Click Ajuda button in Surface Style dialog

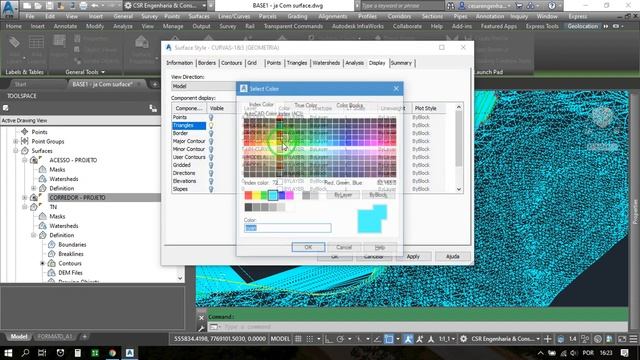point(453,256)
